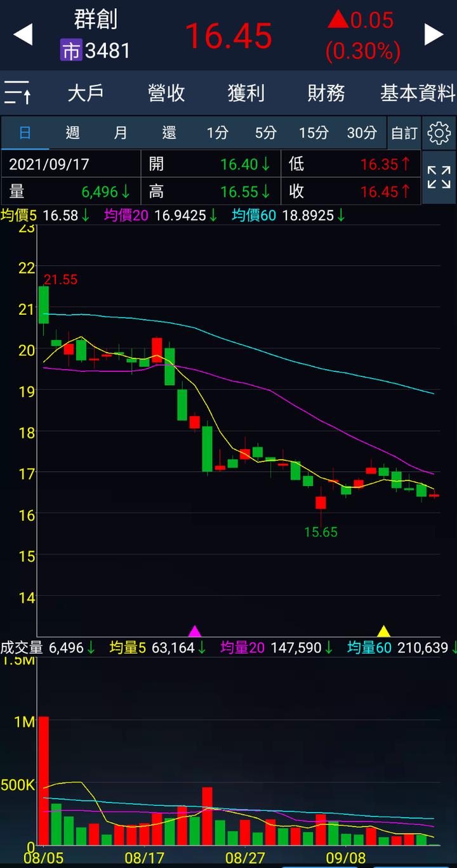The width and height of the screenshot is (457, 868).
Task: Tap the magenta triangle timeline marker
Action: 195,631
